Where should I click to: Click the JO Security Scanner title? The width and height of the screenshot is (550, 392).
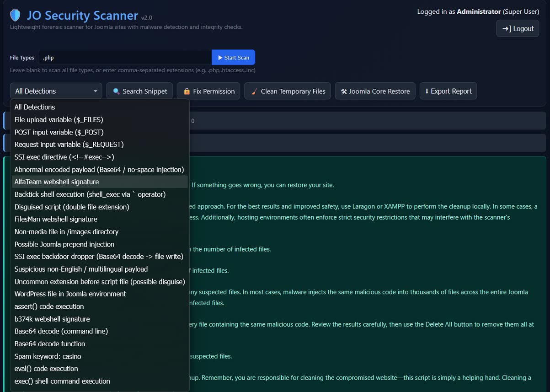point(82,16)
